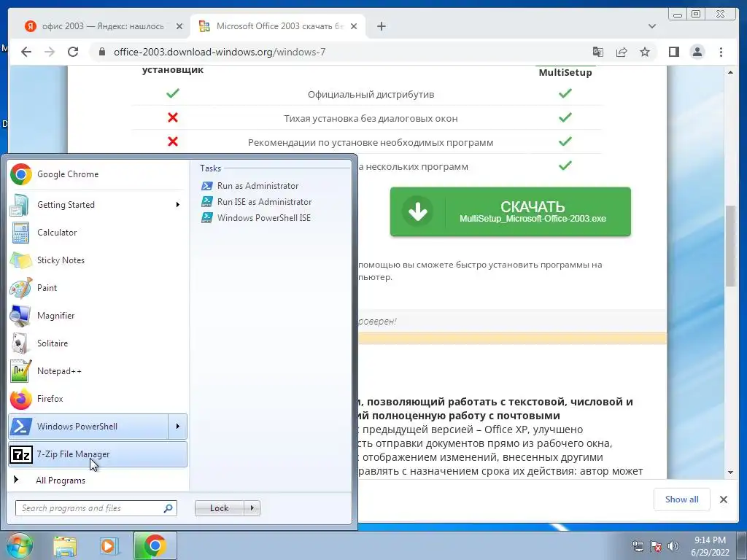747x560 pixels.
Task: Go back to previous page
Action: (26, 52)
